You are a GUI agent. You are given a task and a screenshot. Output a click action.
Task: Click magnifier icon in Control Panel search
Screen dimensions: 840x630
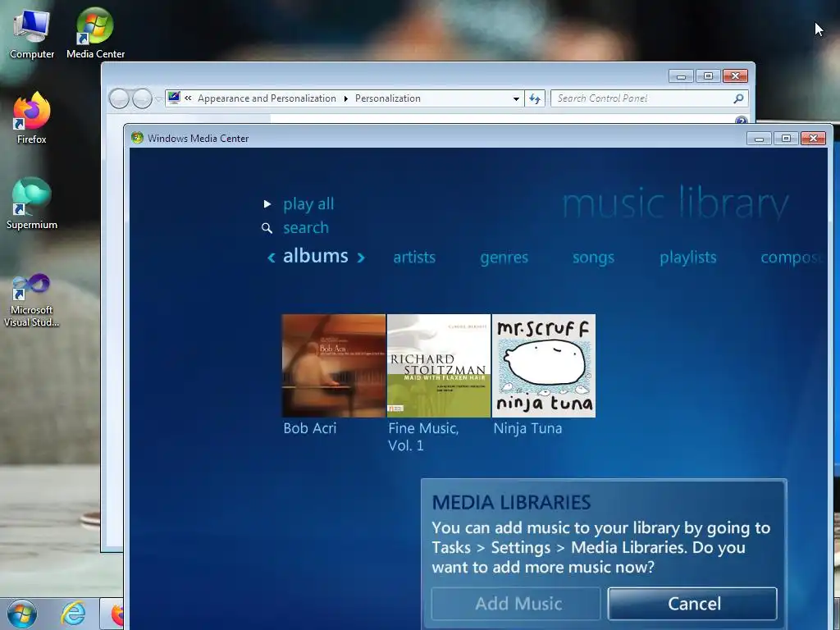(739, 98)
